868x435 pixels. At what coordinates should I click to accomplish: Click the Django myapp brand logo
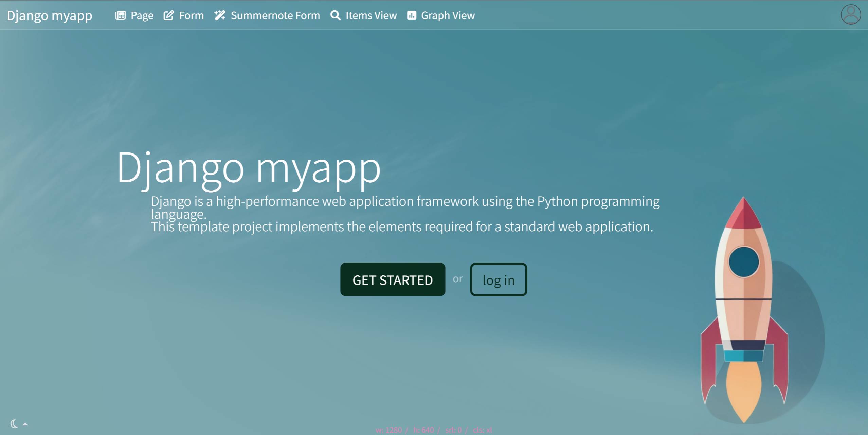click(50, 15)
